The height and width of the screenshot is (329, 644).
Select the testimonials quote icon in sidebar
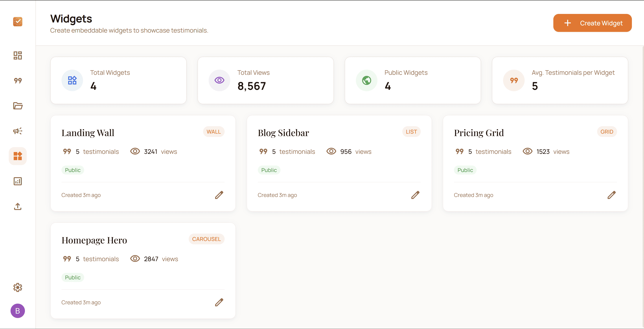(x=18, y=81)
